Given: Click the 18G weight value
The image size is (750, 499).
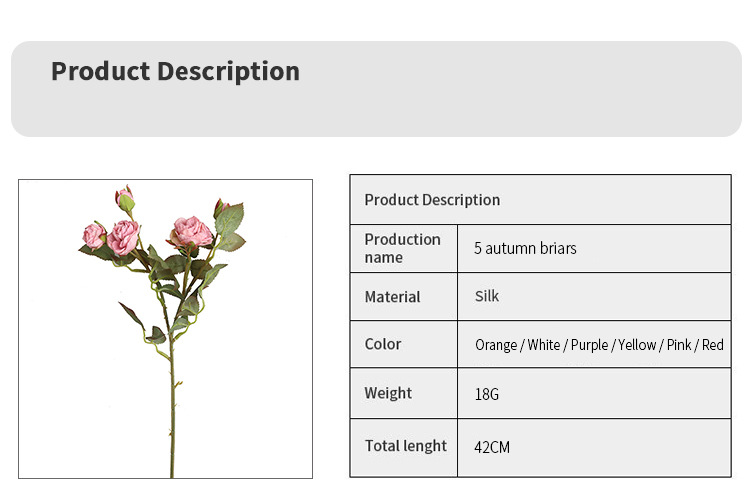Looking at the screenshot, I should 487,394.
